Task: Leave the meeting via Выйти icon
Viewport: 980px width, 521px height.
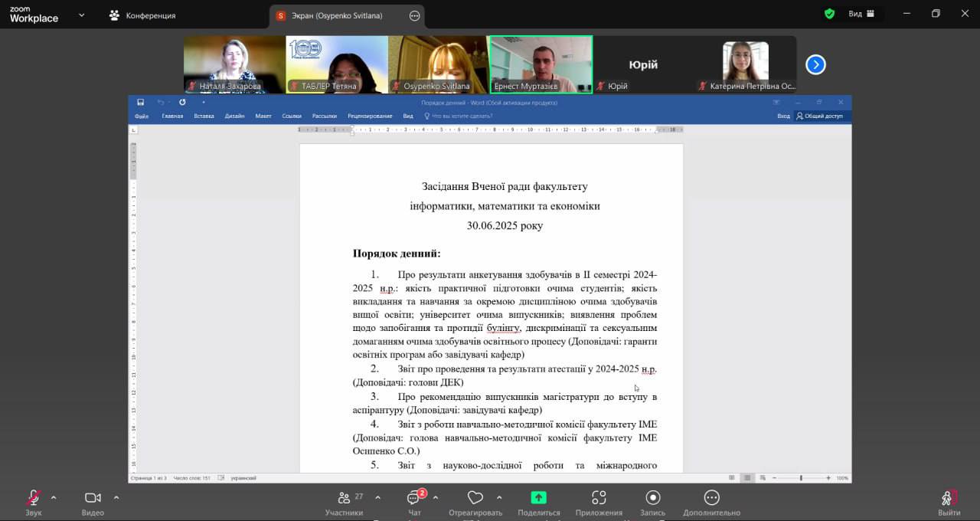Action: click(x=948, y=499)
